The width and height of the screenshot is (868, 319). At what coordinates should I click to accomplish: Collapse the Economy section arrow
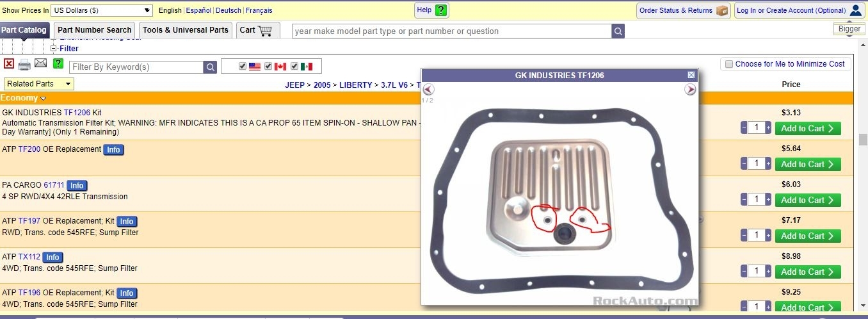44,99
